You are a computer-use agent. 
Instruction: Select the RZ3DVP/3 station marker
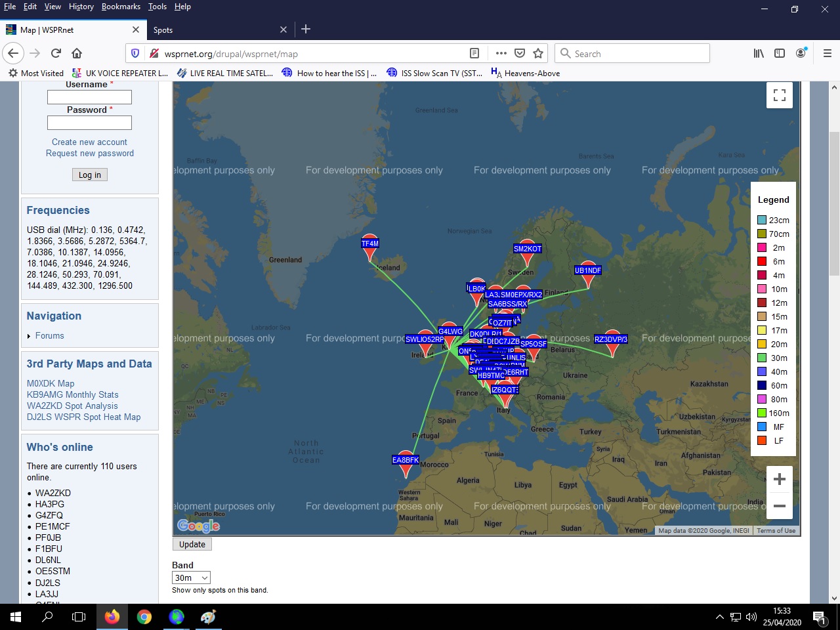611,341
